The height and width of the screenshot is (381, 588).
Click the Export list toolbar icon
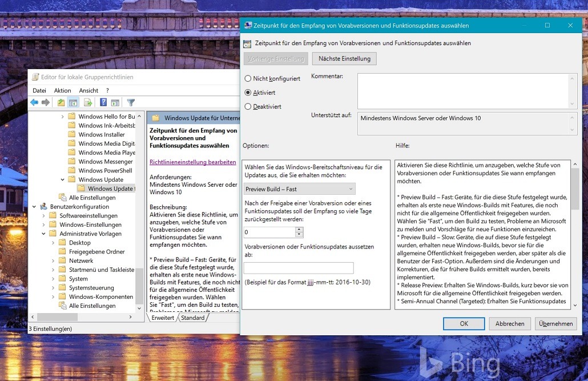point(88,103)
